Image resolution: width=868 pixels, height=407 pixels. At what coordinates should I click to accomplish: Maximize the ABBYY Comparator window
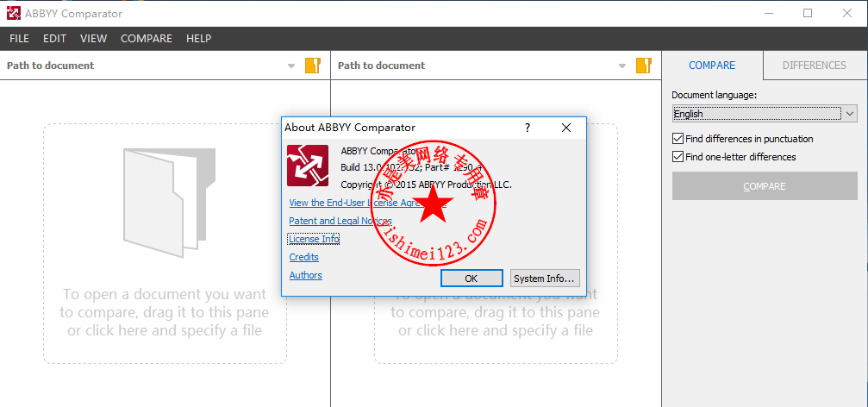click(x=808, y=13)
